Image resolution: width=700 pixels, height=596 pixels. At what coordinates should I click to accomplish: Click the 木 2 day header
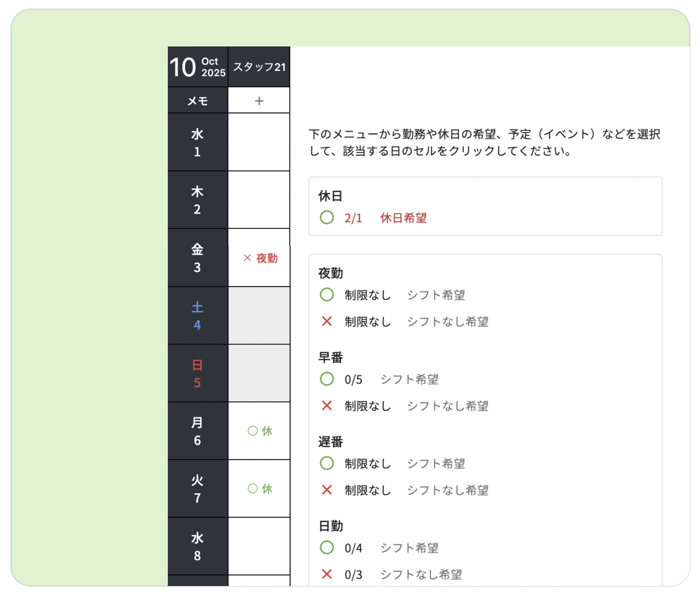[x=197, y=200]
